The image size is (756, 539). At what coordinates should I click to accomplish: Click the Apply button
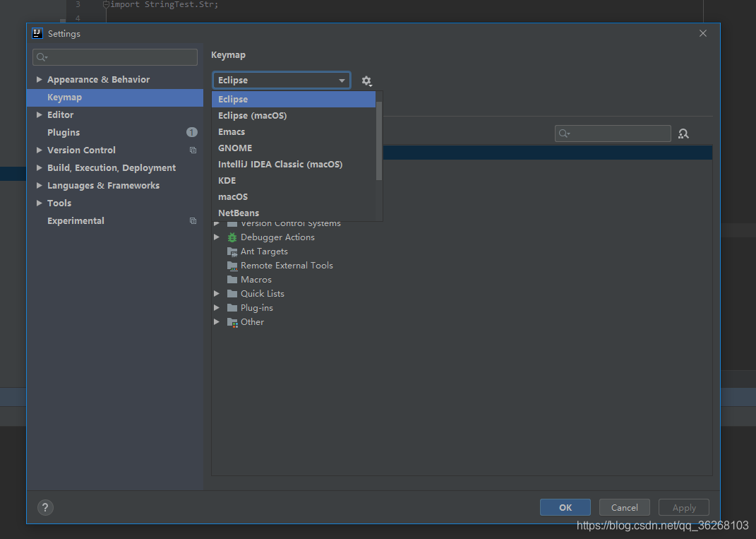click(684, 507)
